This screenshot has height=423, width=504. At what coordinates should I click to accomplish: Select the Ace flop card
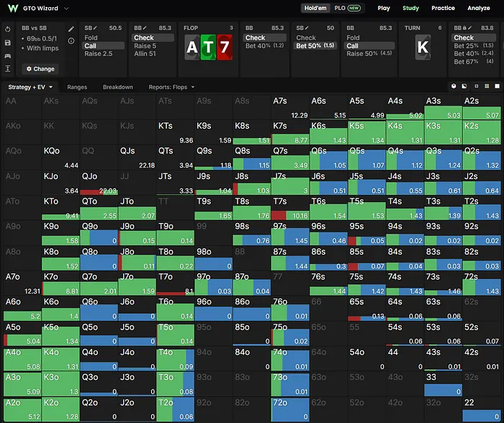pos(192,47)
